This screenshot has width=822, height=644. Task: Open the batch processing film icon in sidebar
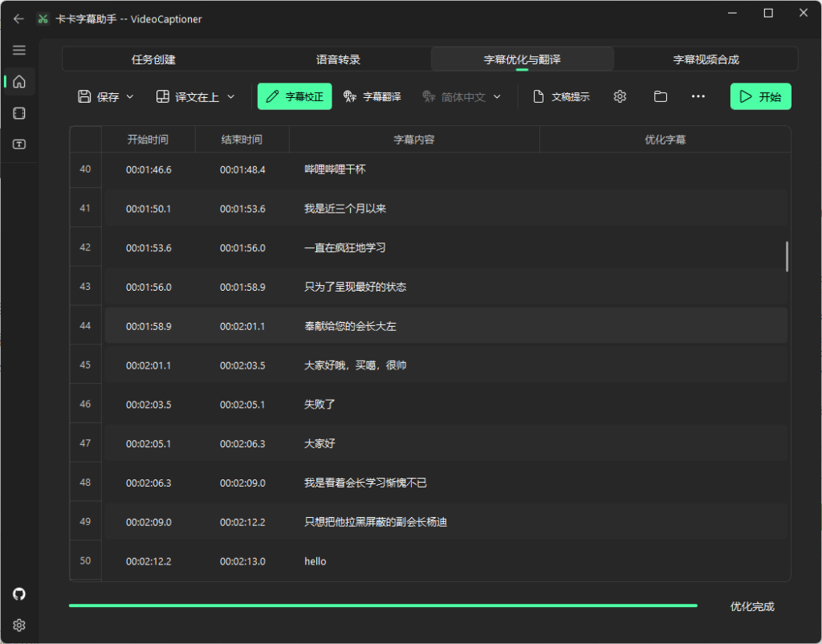tap(19, 113)
